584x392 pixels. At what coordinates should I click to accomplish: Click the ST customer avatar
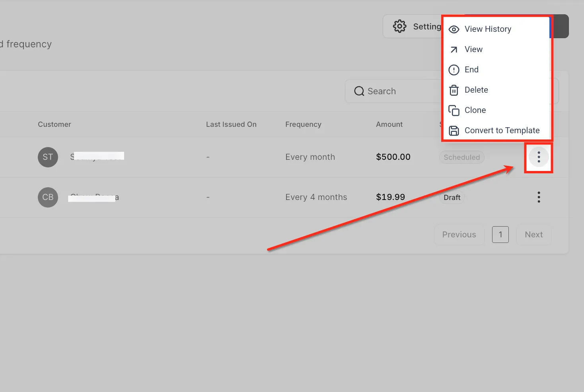tap(48, 157)
